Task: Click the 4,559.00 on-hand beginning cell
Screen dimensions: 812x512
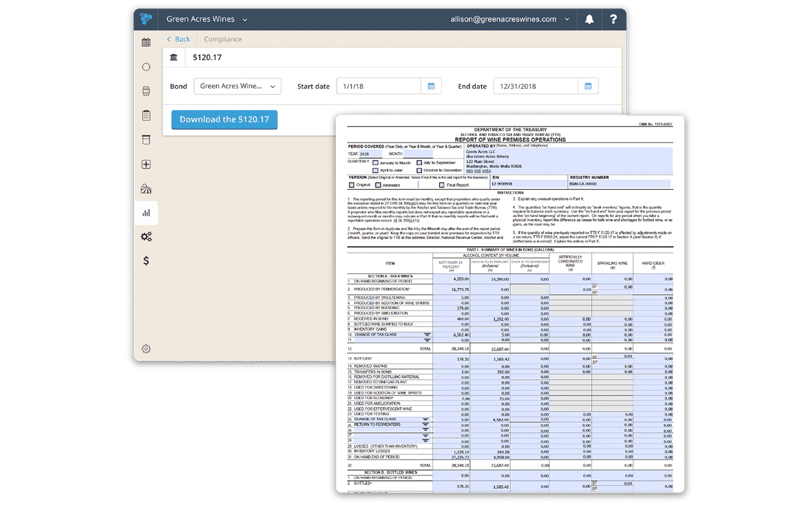Action: tap(452, 279)
